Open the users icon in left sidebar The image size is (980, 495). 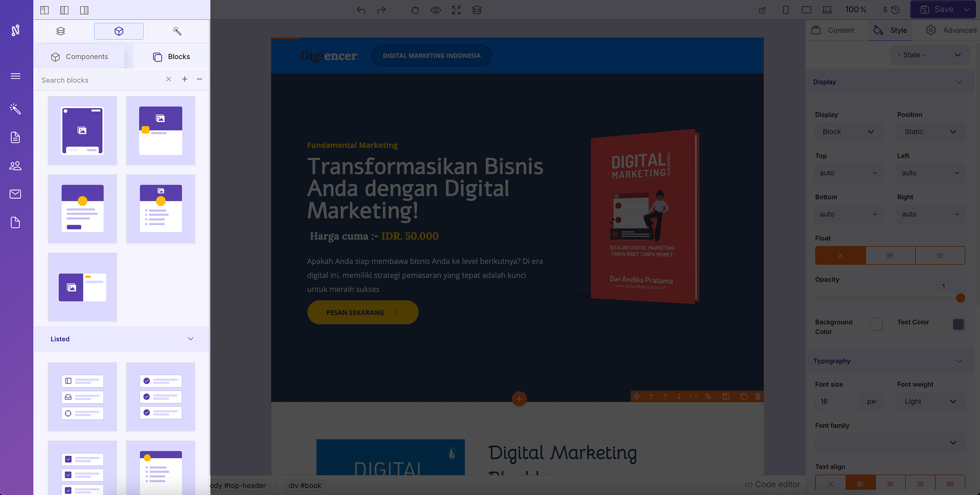[16, 166]
